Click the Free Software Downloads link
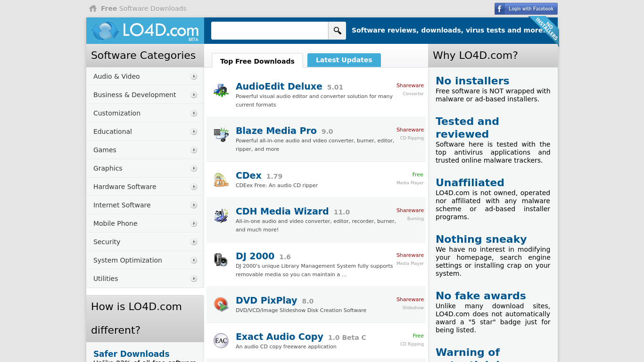The width and height of the screenshot is (644, 362). point(144,8)
